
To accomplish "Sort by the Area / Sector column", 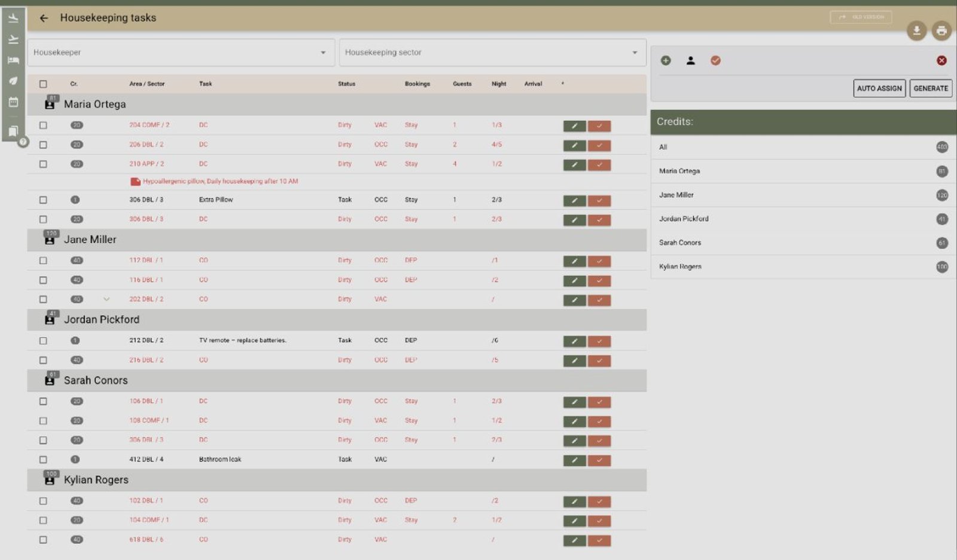I will click(147, 84).
